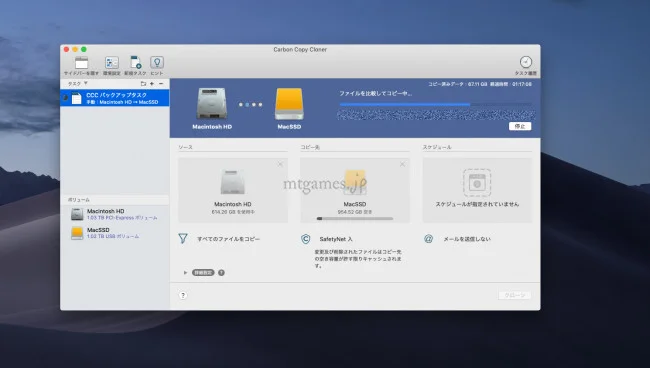This screenshot has width=650, height=368.
Task: Open the メールを送信しない popup
Action: (x=467, y=239)
